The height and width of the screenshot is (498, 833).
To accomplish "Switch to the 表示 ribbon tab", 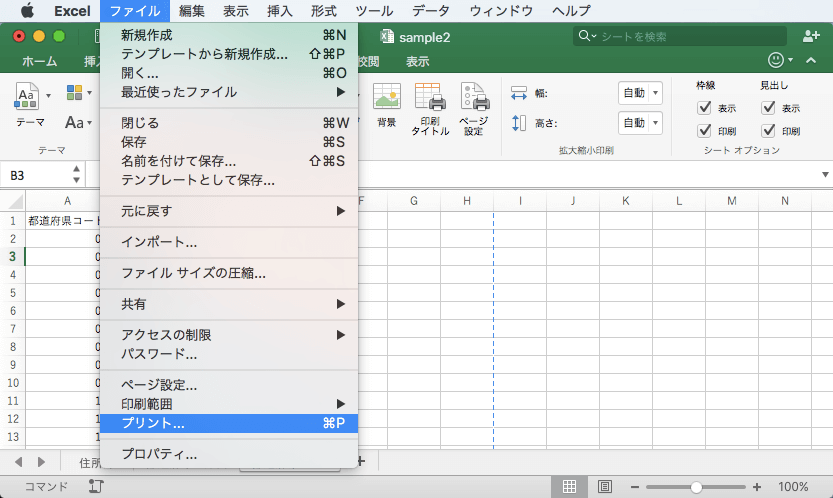I will pos(418,62).
